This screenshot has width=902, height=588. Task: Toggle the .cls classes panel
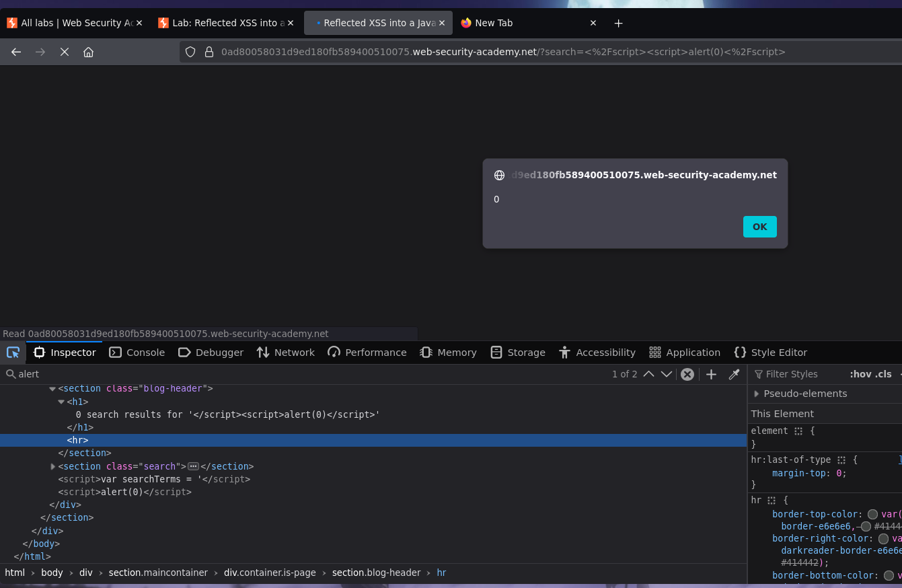click(883, 374)
